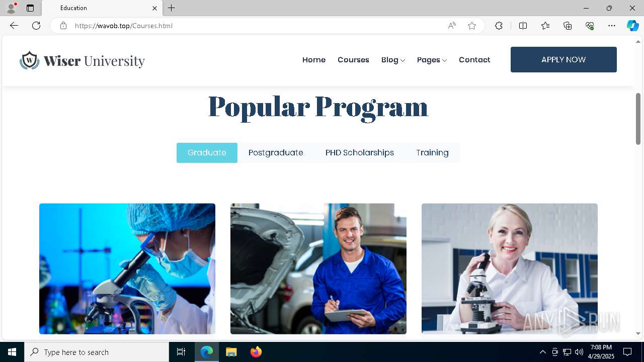Expand the Pages dropdown menu
644x362 pixels.
pos(432,60)
